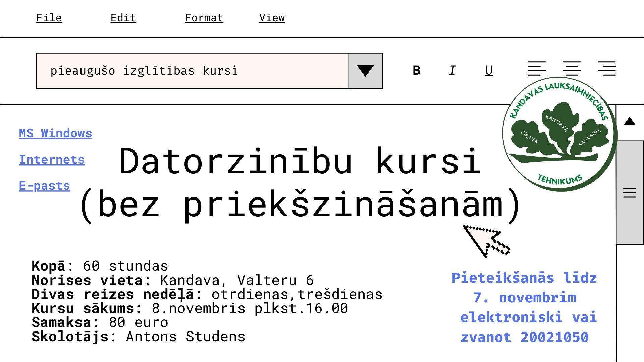Follow the MS Windows link
This screenshot has height=362, width=644.
point(55,133)
